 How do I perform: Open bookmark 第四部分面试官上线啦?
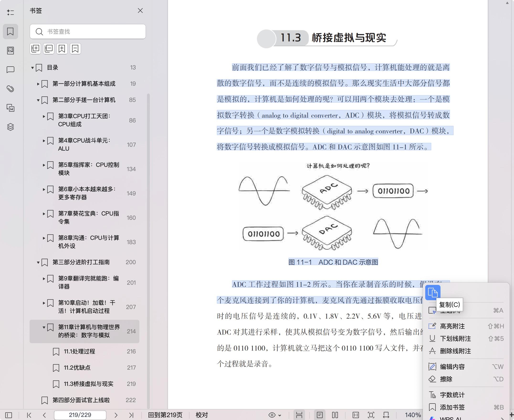(84, 400)
